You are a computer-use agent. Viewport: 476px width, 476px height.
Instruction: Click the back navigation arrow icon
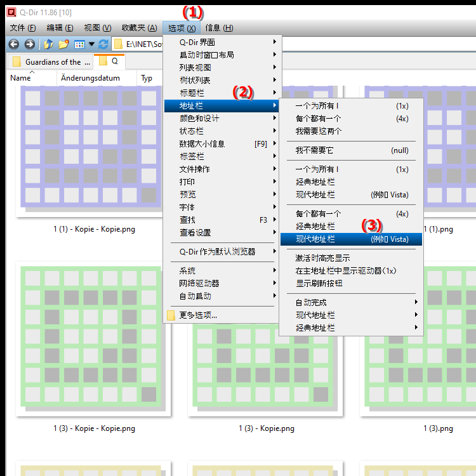point(14,44)
